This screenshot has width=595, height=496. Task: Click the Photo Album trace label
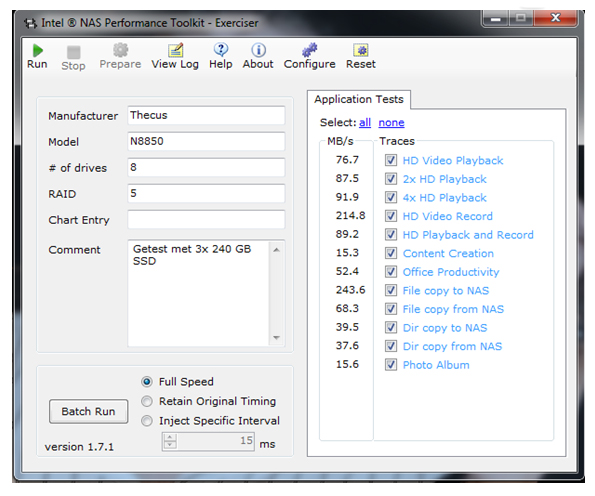point(436,365)
